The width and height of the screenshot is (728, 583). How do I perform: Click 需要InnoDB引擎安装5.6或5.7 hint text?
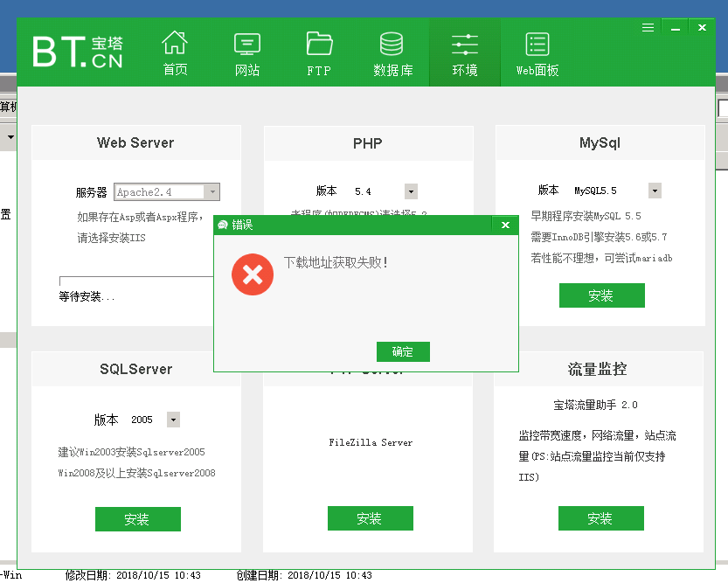(x=599, y=237)
